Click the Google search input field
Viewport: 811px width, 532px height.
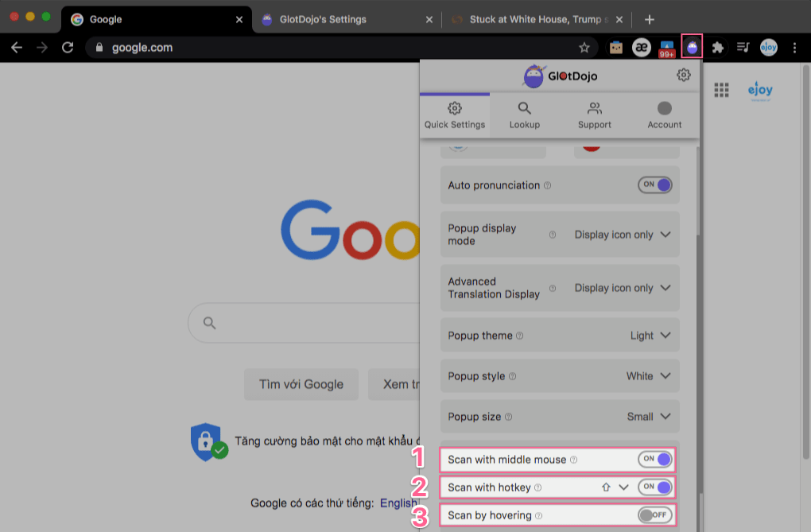click(x=304, y=323)
